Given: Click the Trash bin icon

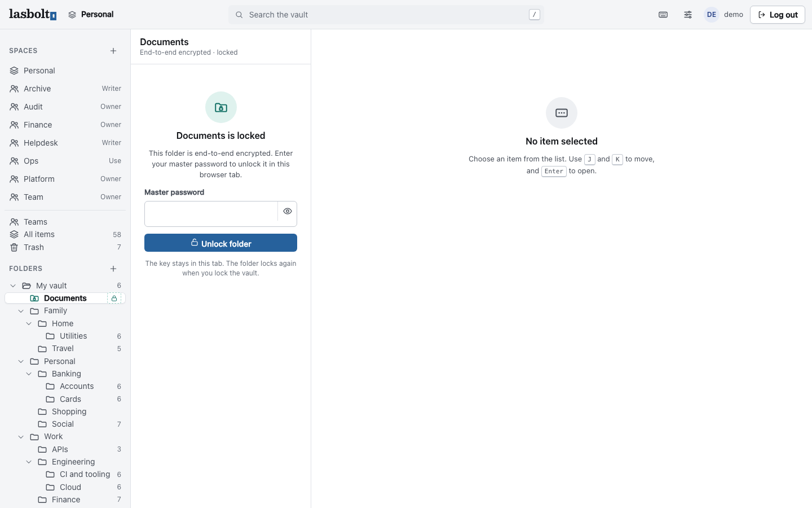Looking at the screenshot, I should 14,247.
